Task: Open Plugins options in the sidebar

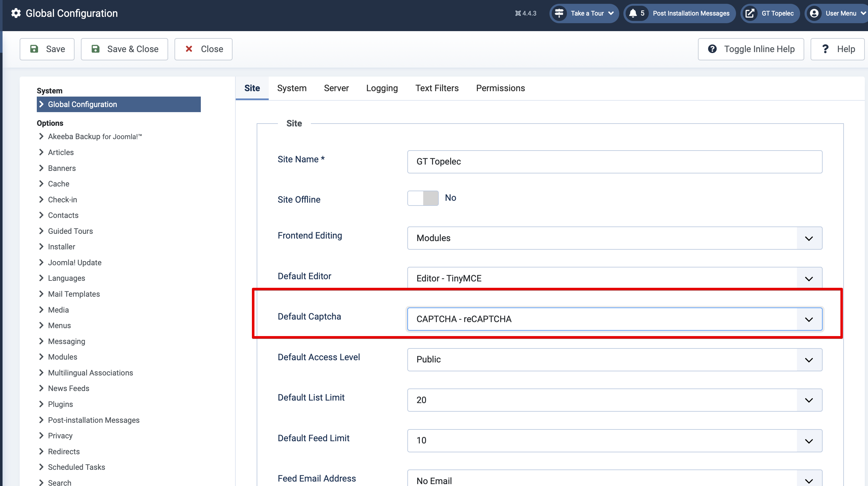Action: [60, 404]
